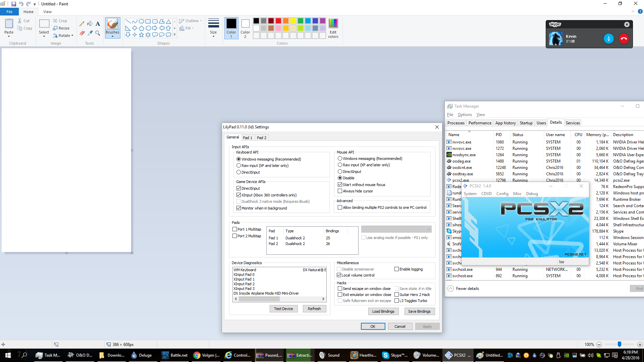
Task: Select the Pencil tool in Paint
Action: [82, 24]
